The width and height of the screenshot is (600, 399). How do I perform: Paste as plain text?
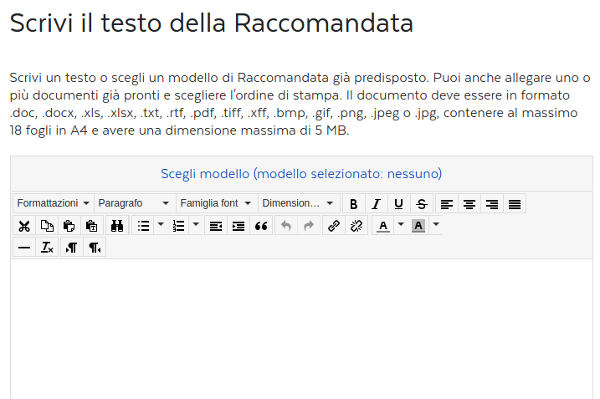pos(91,226)
